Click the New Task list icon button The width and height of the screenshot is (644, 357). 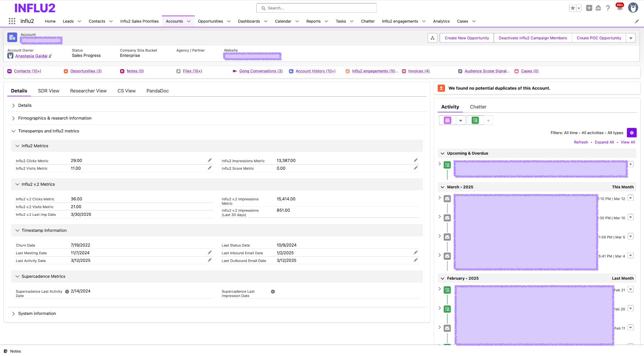tap(475, 120)
